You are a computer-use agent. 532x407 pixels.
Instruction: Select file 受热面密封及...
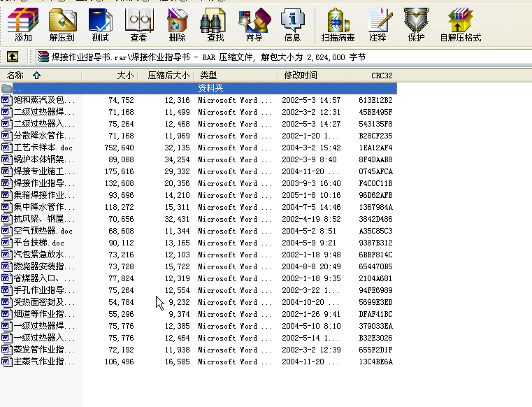pos(44,302)
